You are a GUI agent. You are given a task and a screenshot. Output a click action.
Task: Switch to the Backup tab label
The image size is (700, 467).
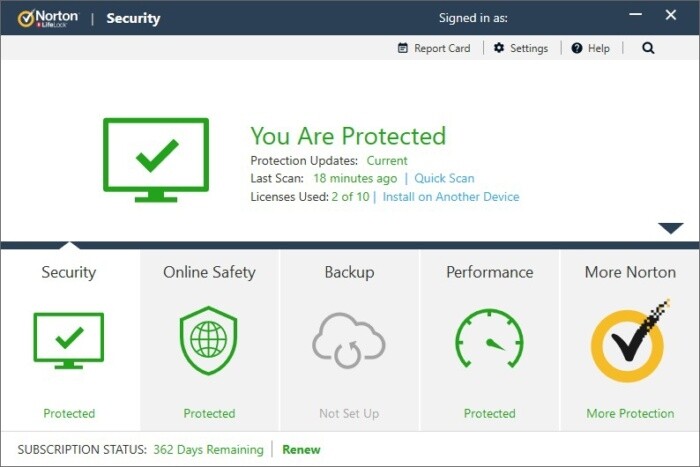349,272
